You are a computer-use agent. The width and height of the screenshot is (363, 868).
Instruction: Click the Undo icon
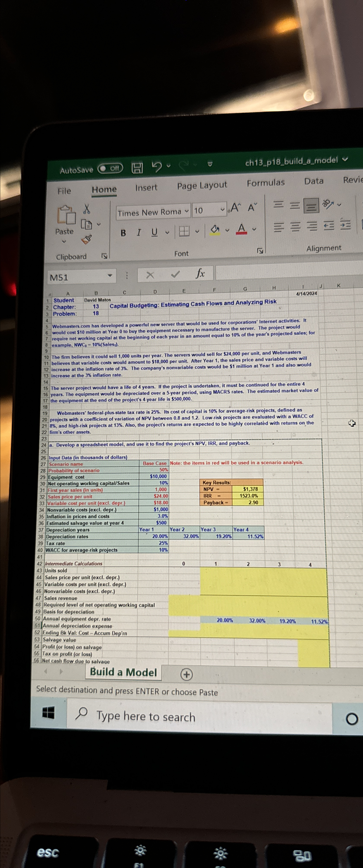[156, 167]
